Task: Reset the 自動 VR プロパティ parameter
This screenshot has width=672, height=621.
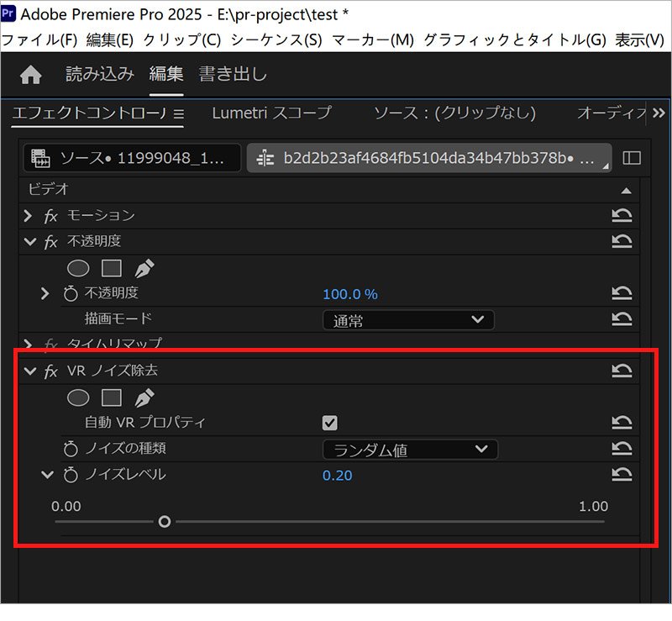Action: tap(622, 423)
